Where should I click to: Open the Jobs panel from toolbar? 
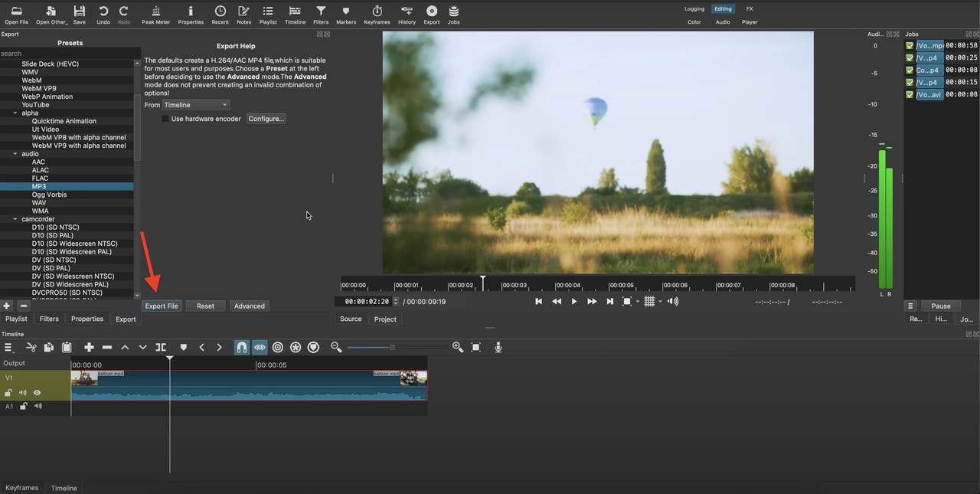(454, 14)
